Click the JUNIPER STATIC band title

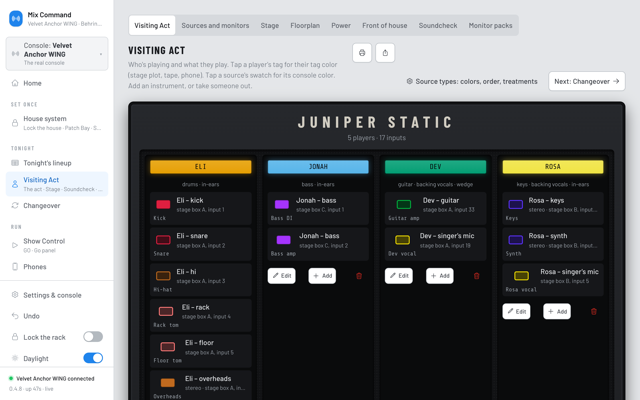click(375, 122)
